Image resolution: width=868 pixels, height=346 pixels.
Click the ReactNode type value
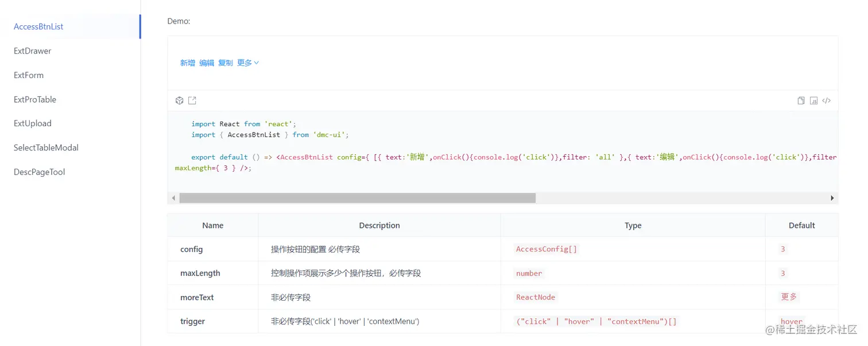(536, 297)
